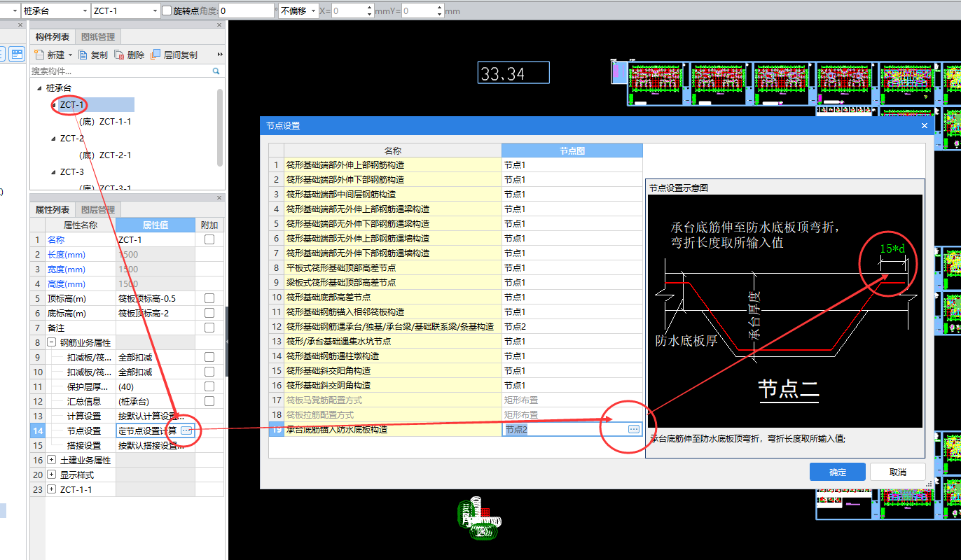The image size is (961, 560).
Task: Close the 构件列表 panel with its X
Action: click(219, 24)
